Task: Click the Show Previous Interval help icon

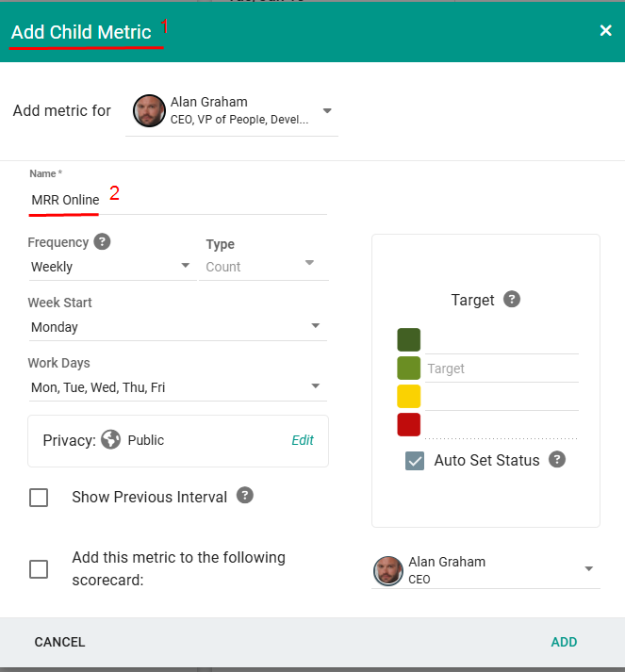Action: coord(245,496)
